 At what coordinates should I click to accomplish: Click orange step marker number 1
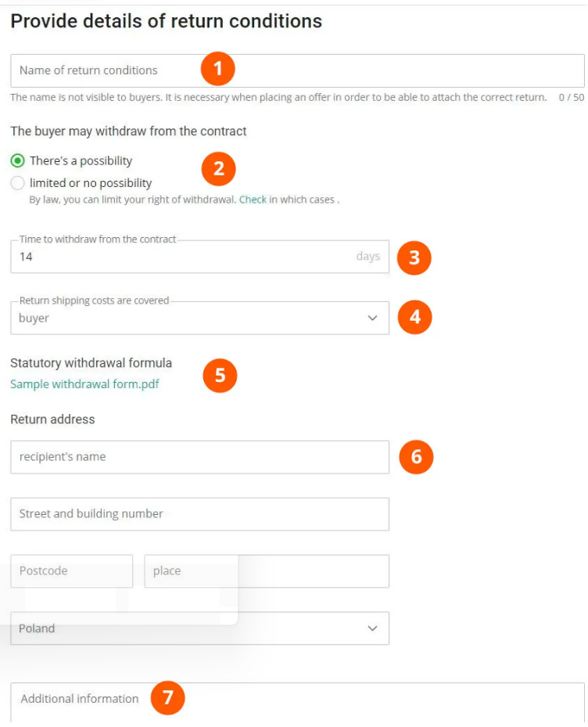pyautogui.click(x=218, y=70)
